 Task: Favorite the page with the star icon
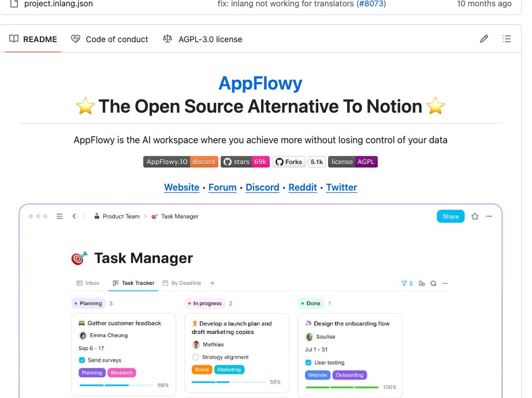[x=475, y=216]
